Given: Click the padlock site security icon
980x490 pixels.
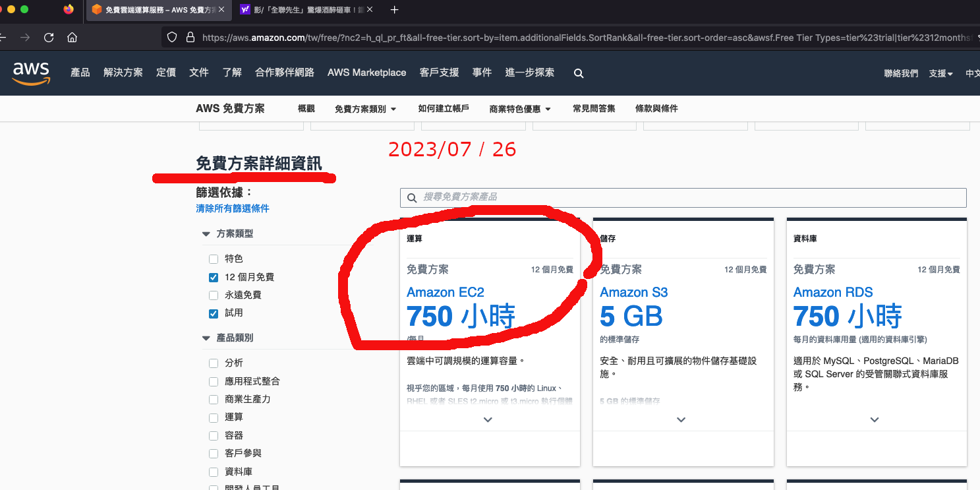Looking at the screenshot, I should tap(190, 38).
